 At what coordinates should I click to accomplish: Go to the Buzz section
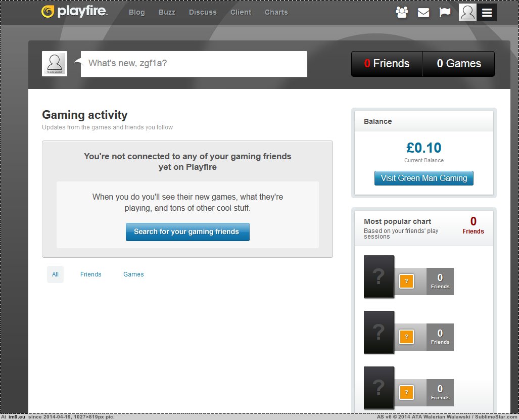coord(167,12)
